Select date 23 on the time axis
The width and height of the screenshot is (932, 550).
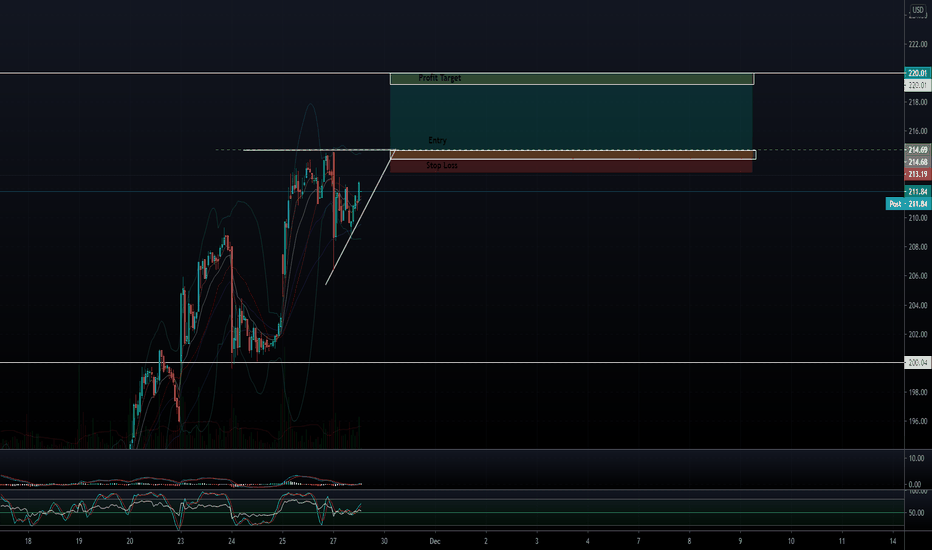pos(181,541)
